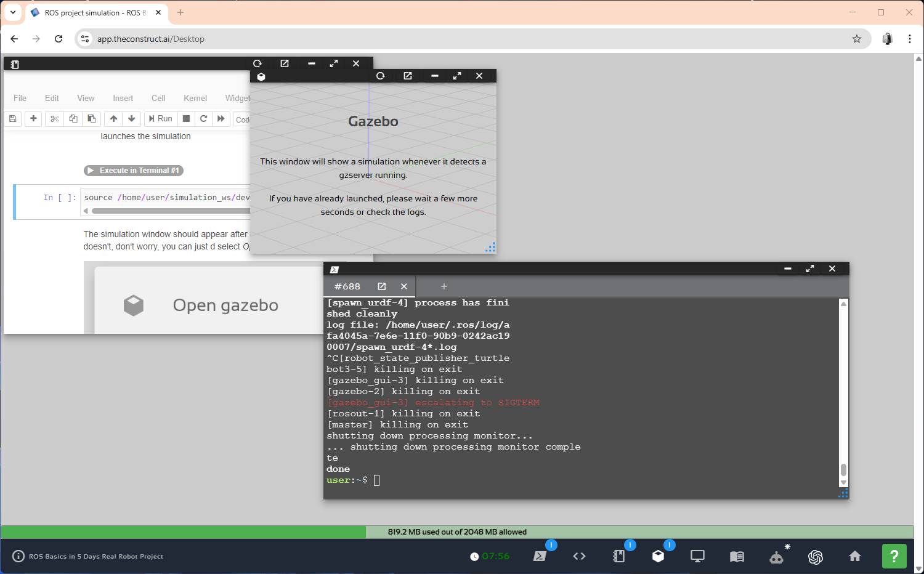Click the memory usage progress bar
Viewport: 924px width, 574px height.
[x=457, y=532]
